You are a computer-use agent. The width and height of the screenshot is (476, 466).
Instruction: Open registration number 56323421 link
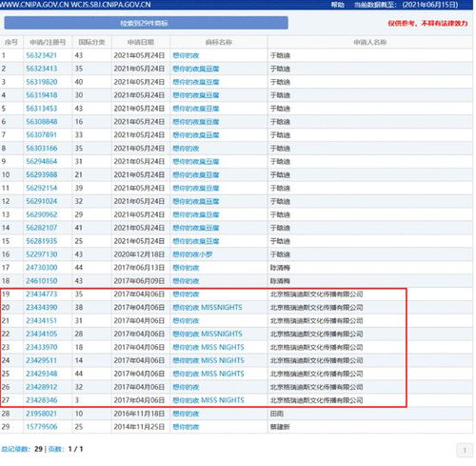[x=41, y=55]
